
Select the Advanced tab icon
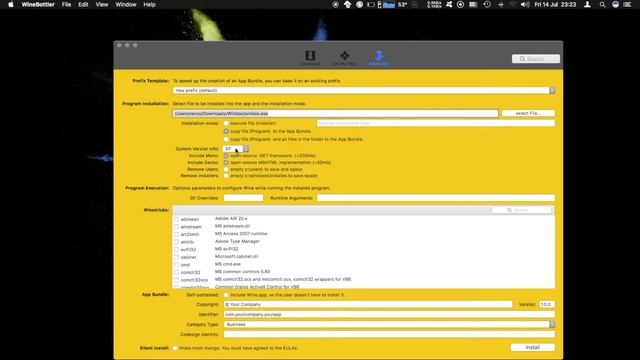pyautogui.click(x=379, y=58)
